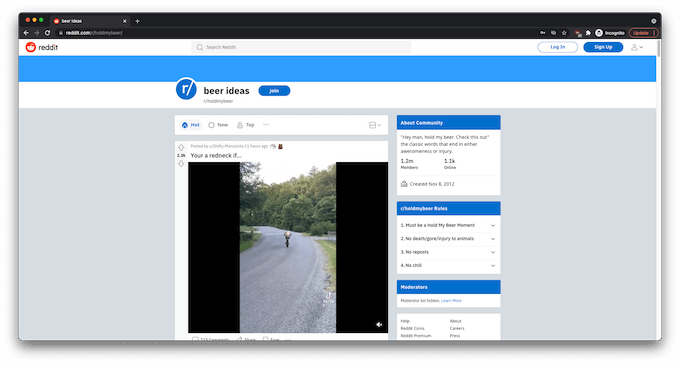Click the Reddit logo to go home
The image size is (680, 365).
pyautogui.click(x=42, y=47)
